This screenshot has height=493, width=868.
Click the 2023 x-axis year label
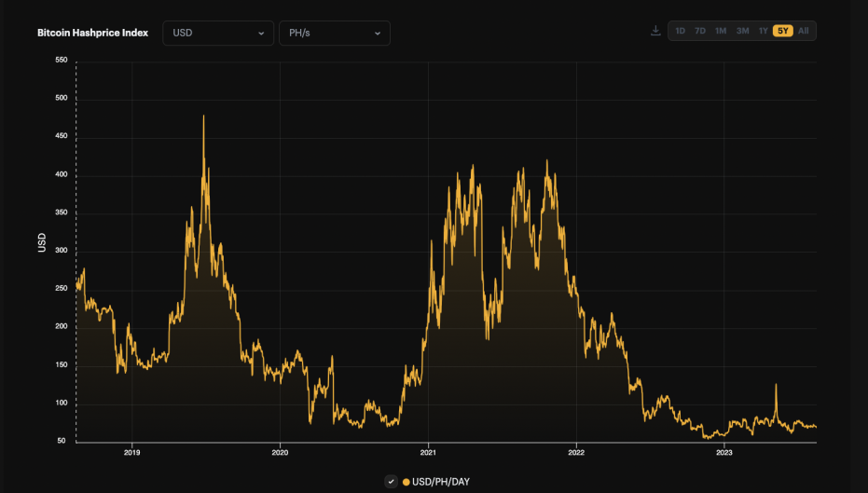724,453
